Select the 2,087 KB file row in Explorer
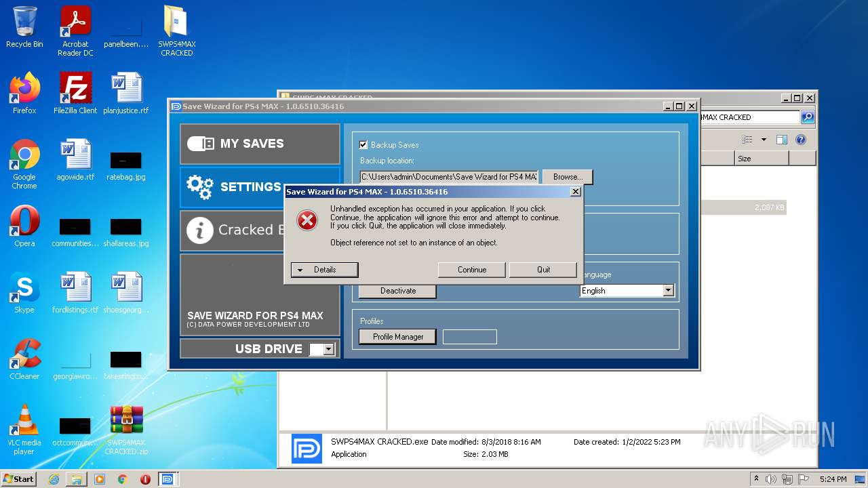Image resolution: width=868 pixels, height=488 pixels. point(743,207)
